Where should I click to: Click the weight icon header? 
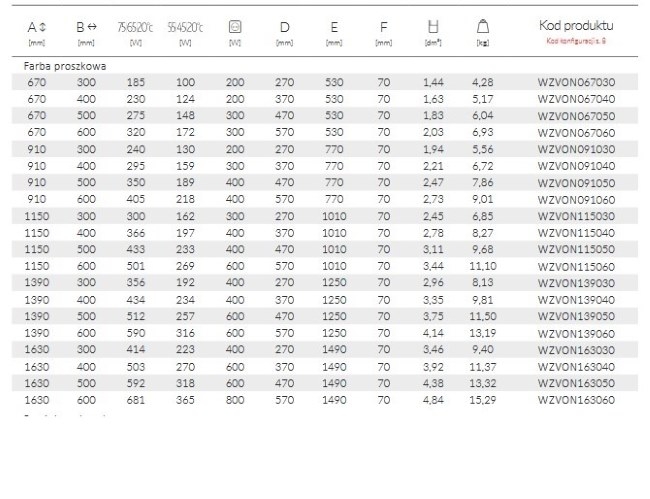(483, 27)
